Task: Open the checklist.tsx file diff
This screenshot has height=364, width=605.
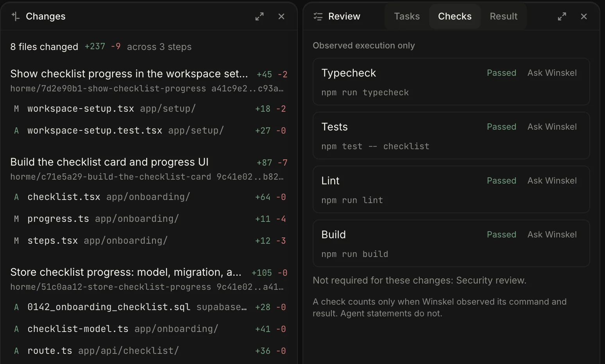Action: pos(150,197)
